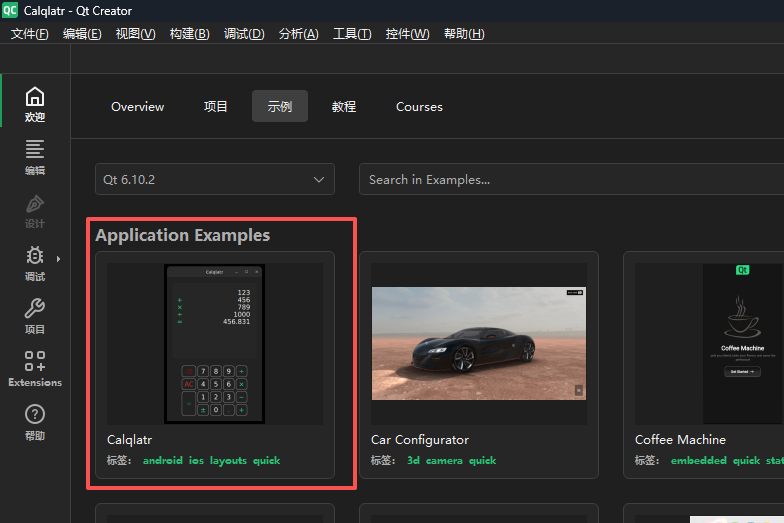
Task: Open the 分析(A) menu
Action: 298,34
